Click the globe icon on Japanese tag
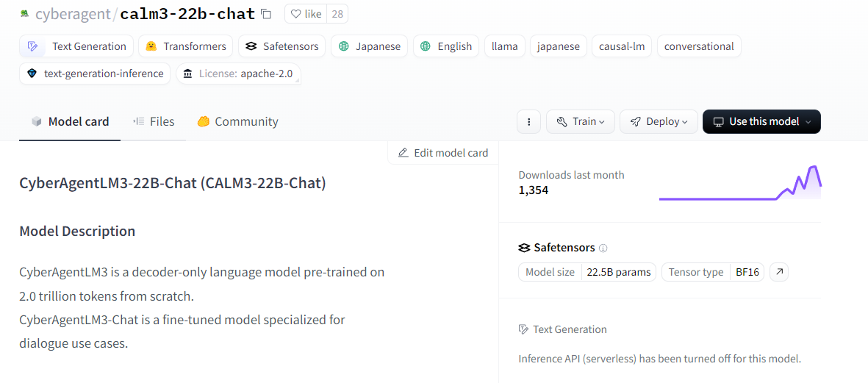The width and height of the screenshot is (868, 383). 344,46
